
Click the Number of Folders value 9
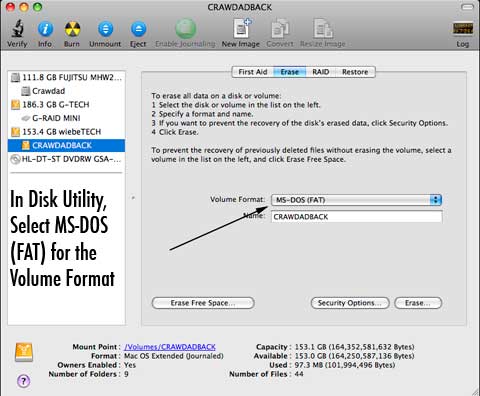(x=126, y=374)
